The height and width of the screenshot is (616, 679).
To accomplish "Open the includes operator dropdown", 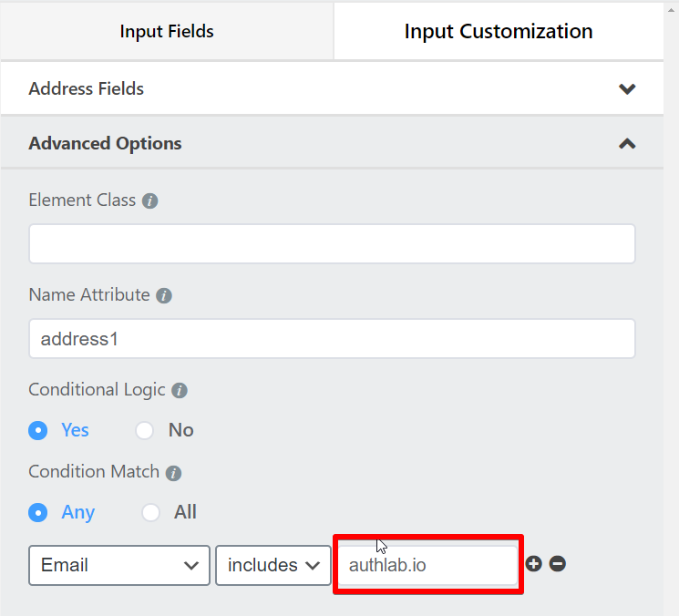I will click(x=273, y=565).
